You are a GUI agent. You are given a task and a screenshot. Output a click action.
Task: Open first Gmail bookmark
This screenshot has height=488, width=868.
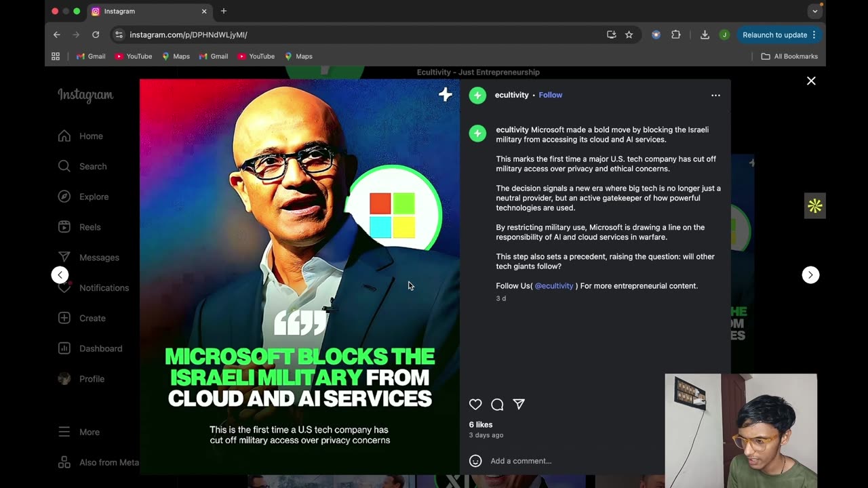91,56
